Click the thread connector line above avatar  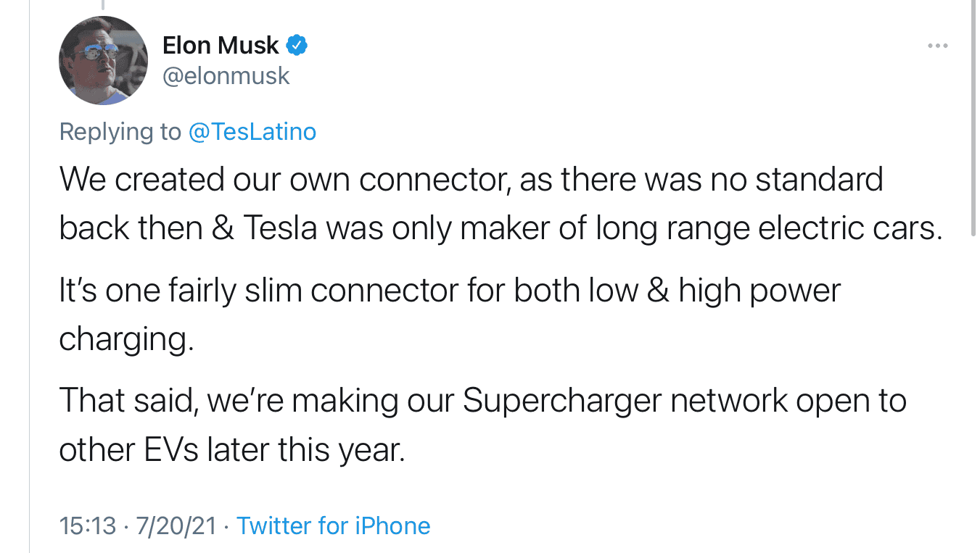(102, 4)
